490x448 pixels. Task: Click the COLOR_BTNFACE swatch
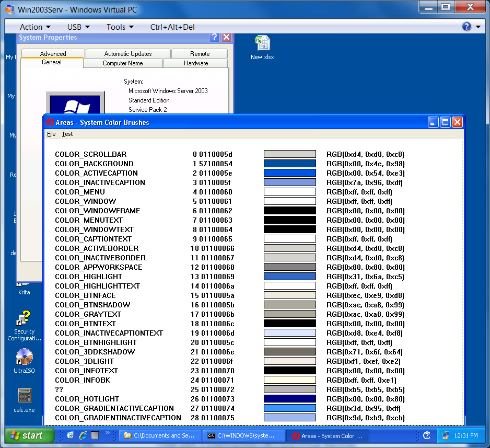[x=290, y=295]
